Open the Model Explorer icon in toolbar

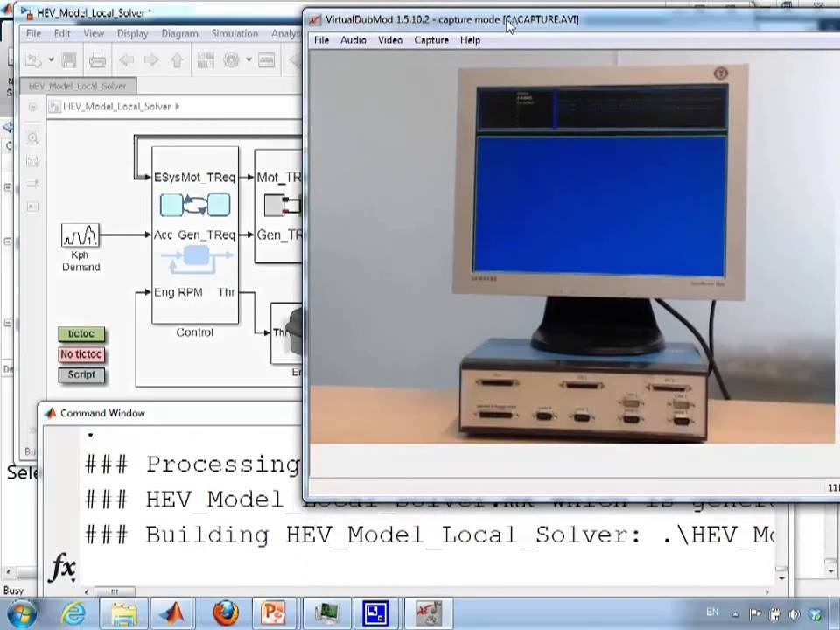pos(266,60)
